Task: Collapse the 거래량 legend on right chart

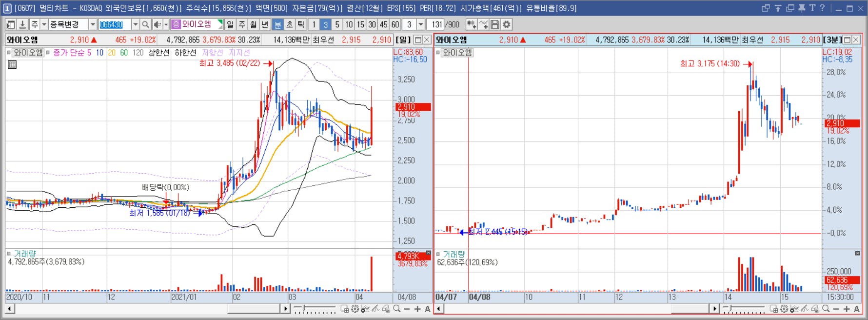Action: (x=438, y=254)
